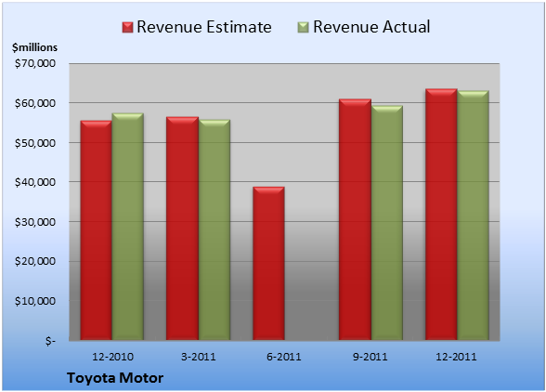
Task: Click the '6-2011' quarter label
Action: (x=284, y=357)
